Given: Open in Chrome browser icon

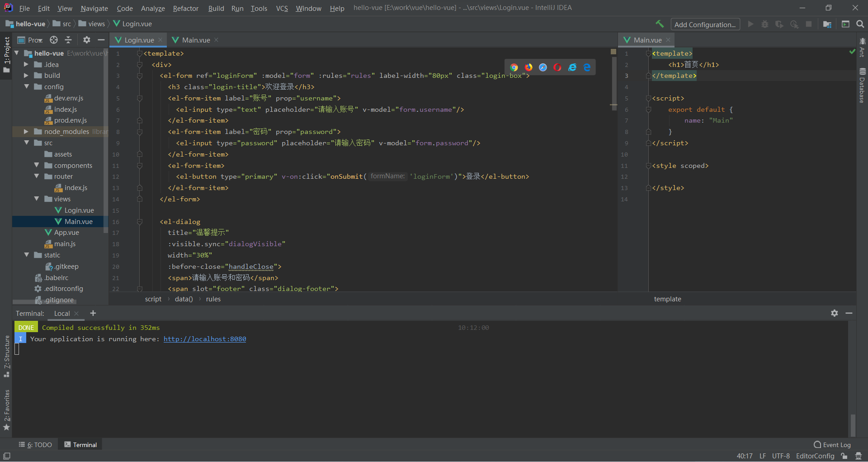Looking at the screenshot, I should click(x=514, y=67).
